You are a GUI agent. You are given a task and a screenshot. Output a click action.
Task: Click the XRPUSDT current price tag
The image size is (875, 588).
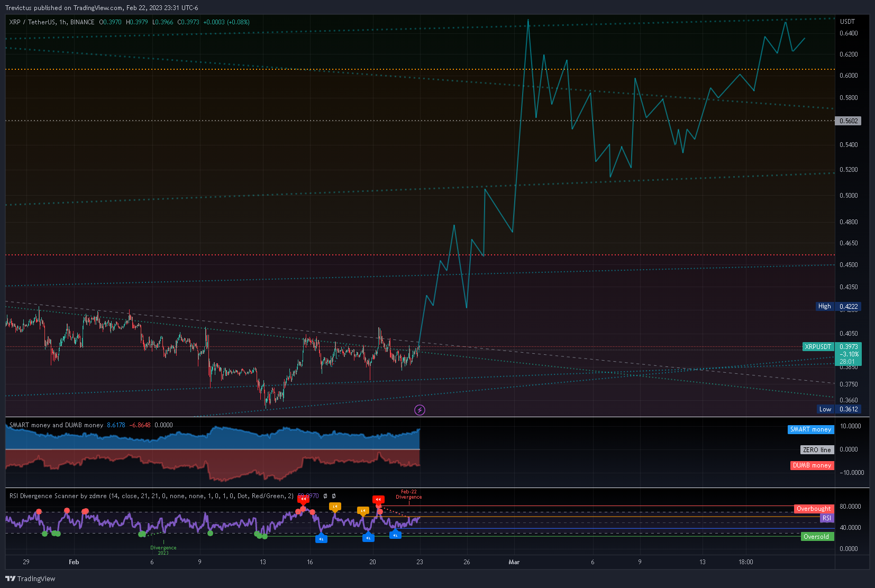[818, 347]
